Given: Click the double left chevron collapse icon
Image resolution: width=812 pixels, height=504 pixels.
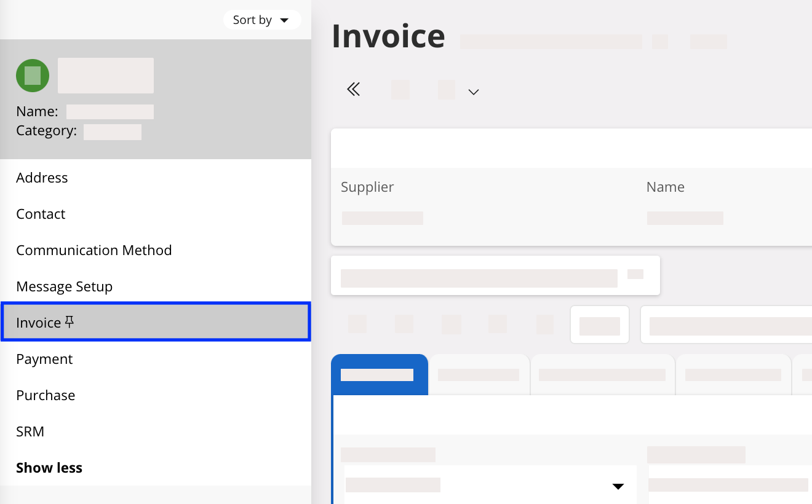Looking at the screenshot, I should tap(353, 90).
